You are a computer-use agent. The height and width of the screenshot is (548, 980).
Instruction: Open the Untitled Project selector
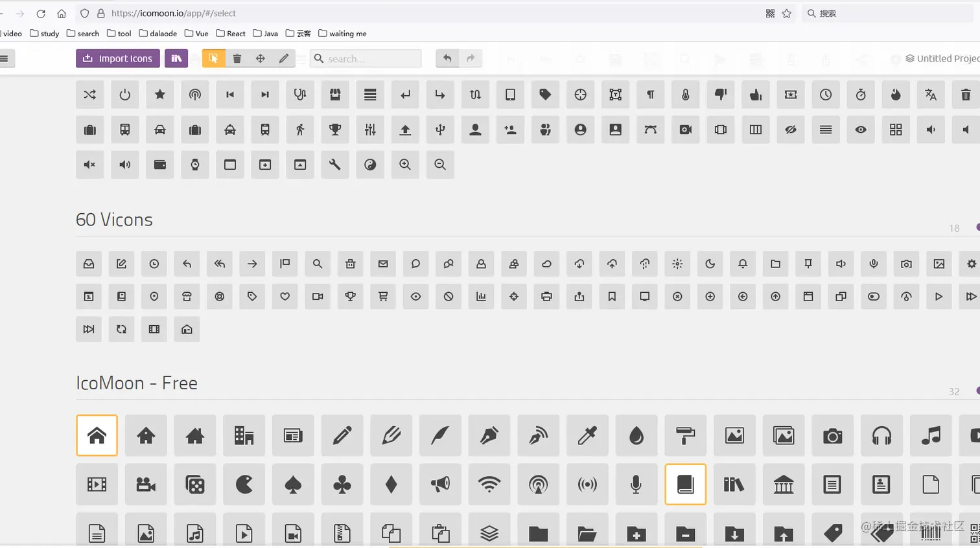(942, 58)
